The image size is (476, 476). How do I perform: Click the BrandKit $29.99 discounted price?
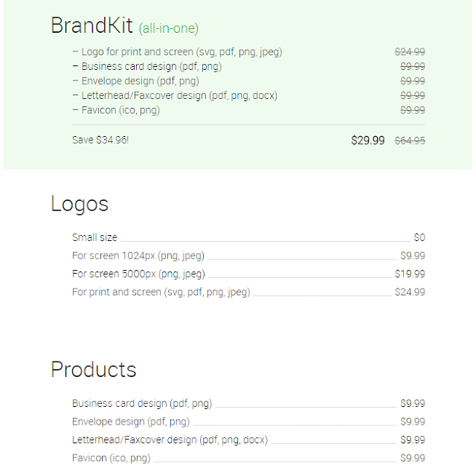click(x=367, y=141)
